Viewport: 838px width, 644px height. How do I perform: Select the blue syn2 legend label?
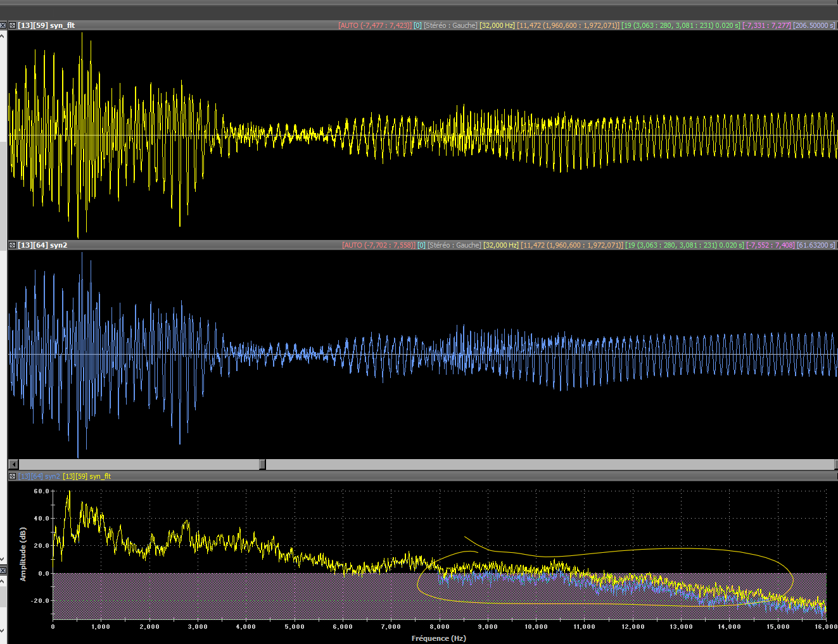(39, 476)
